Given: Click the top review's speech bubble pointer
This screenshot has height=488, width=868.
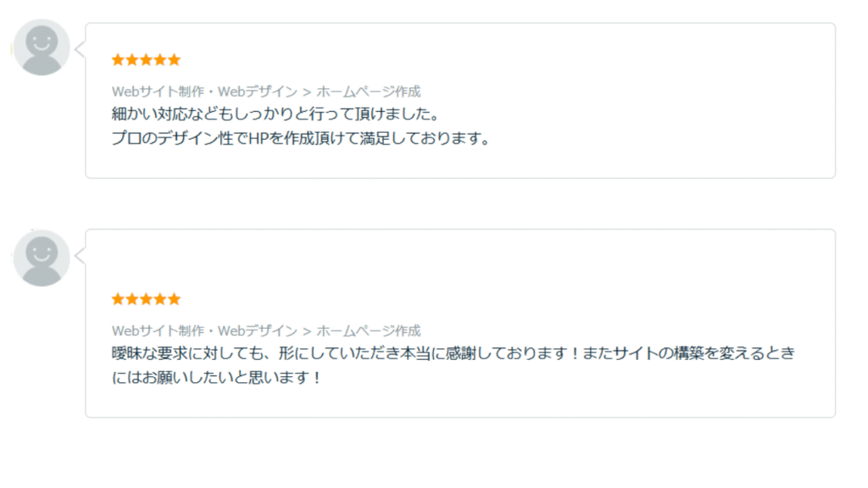Looking at the screenshot, I should pos(81,50).
